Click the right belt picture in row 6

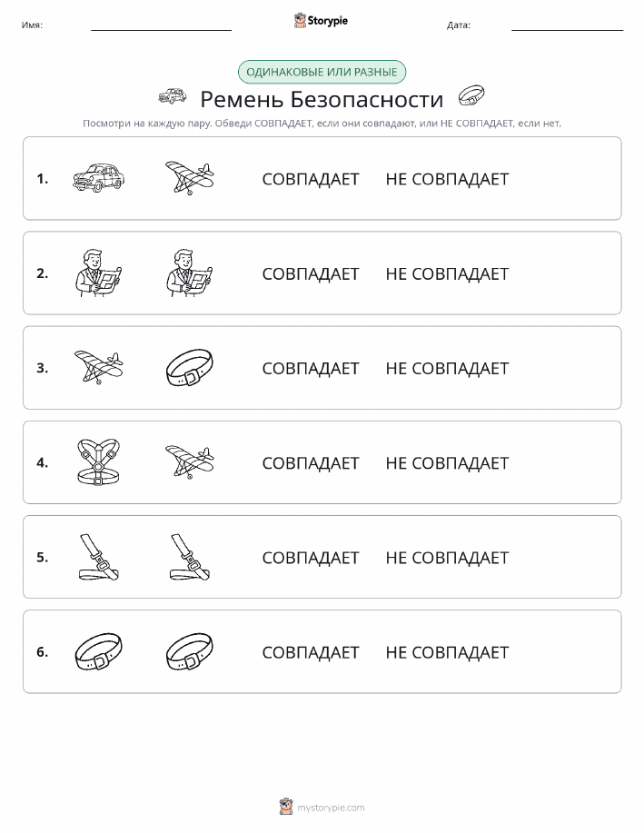click(190, 651)
